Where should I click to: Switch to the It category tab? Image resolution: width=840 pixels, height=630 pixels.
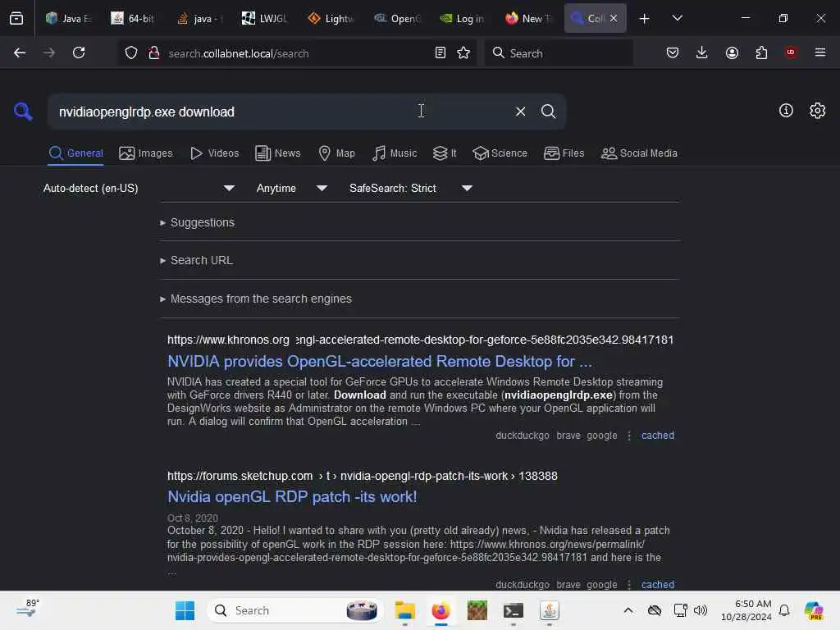(444, 153)
